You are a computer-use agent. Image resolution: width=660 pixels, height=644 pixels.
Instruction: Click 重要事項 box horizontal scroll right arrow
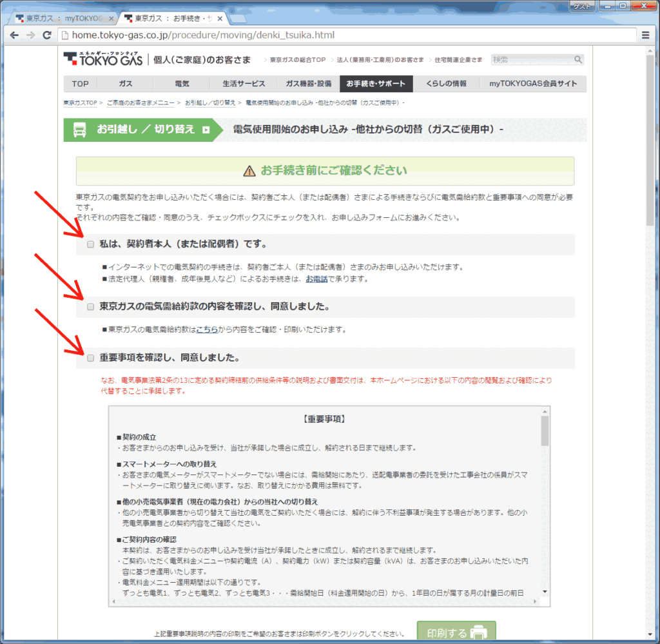(x=535, y=601)
